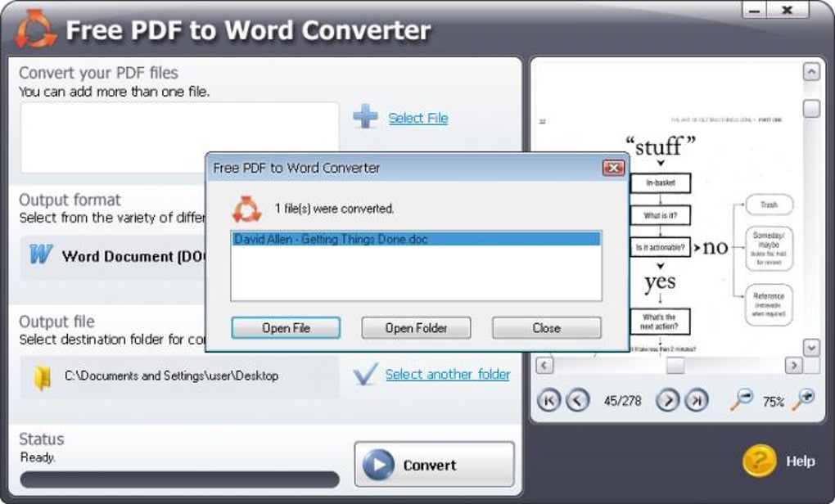Click Select another folder

(447, 374)
